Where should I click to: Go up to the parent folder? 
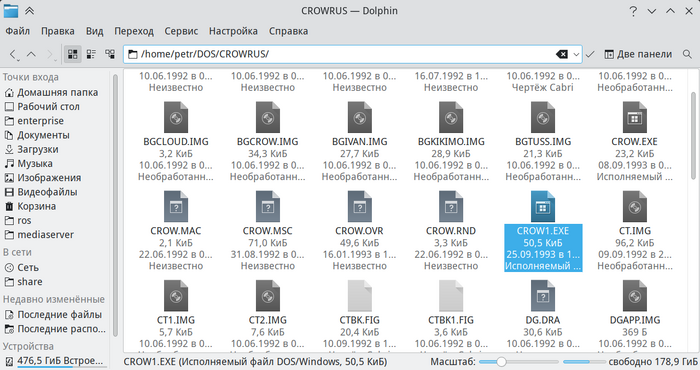[31, 54]
